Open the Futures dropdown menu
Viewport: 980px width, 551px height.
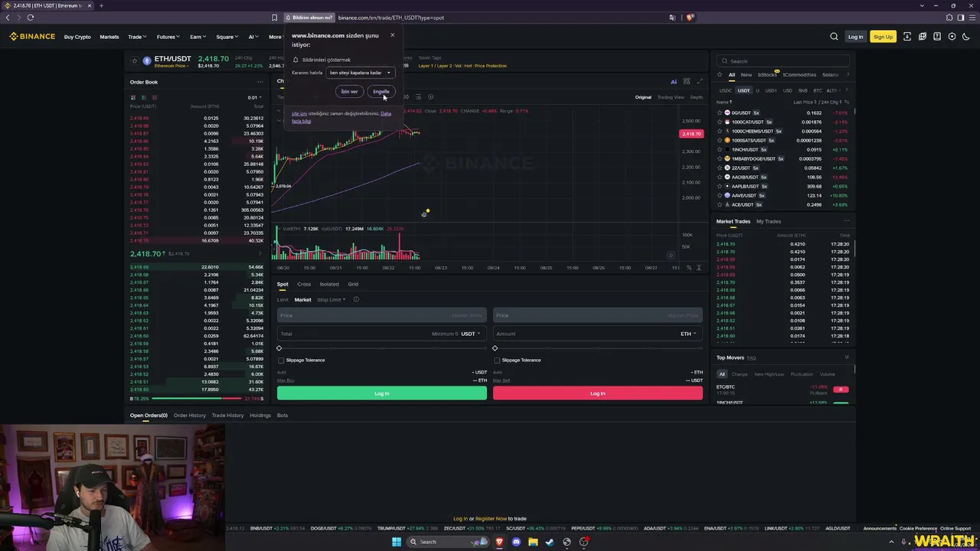(x=168, y=37)
